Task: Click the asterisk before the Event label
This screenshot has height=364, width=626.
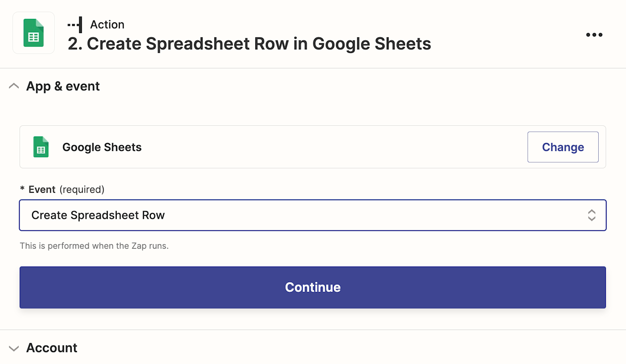Action: coord(22,189)
